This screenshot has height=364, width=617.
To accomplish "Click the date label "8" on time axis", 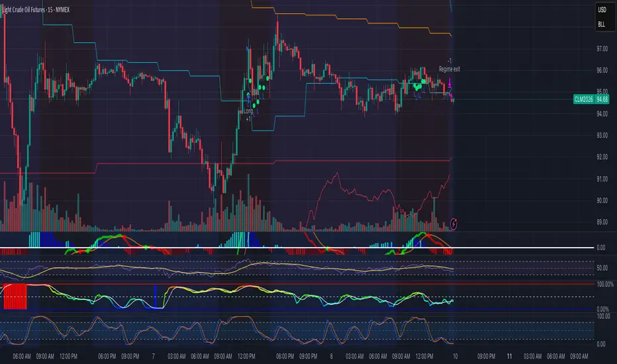I will coord(331,357).
